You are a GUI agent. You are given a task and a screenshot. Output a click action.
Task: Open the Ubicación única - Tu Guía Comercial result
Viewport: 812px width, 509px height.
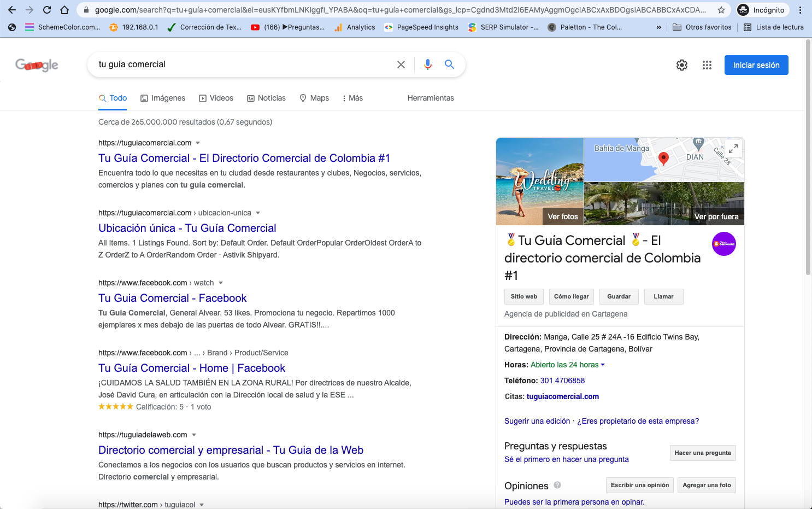pyautogui.click(x=187, y=228)
